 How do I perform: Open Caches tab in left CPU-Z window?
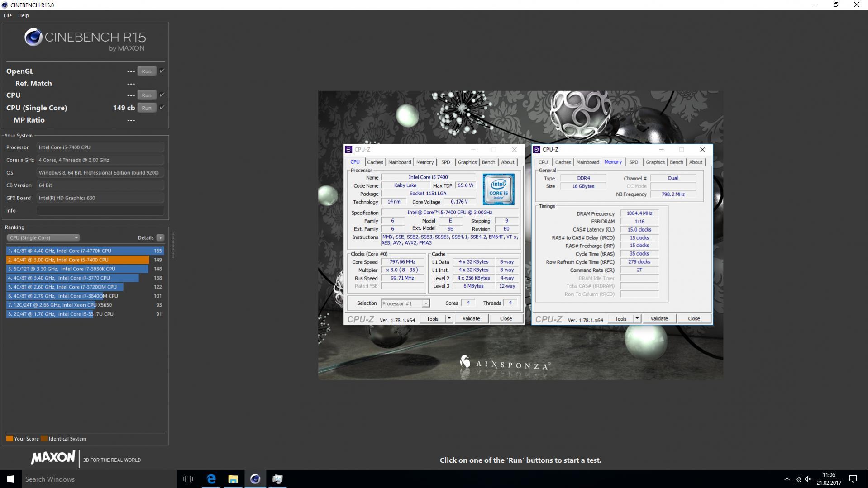[x=375, y=162]
